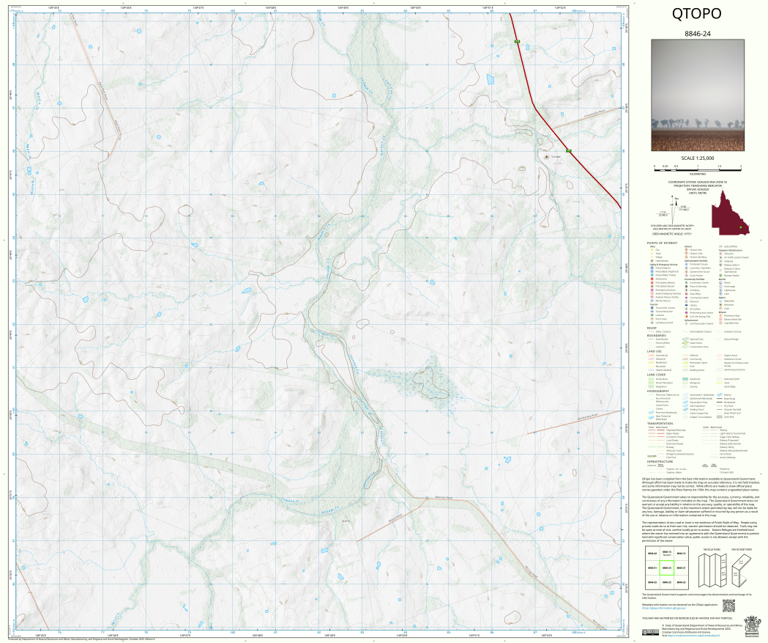The width and height of the screenshot is (768, 643).
Task: Click the Waterfalls symbol in the legend
Action: [720, 301]
